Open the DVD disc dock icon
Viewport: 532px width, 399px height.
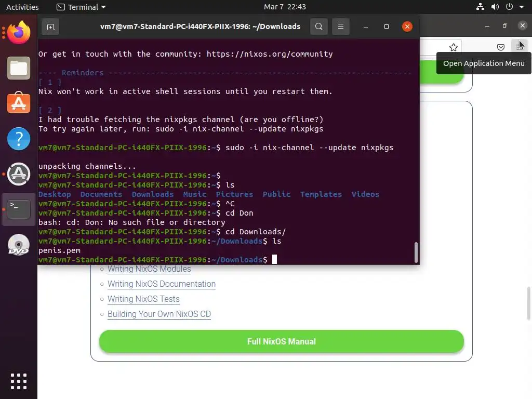pos(19,245)
